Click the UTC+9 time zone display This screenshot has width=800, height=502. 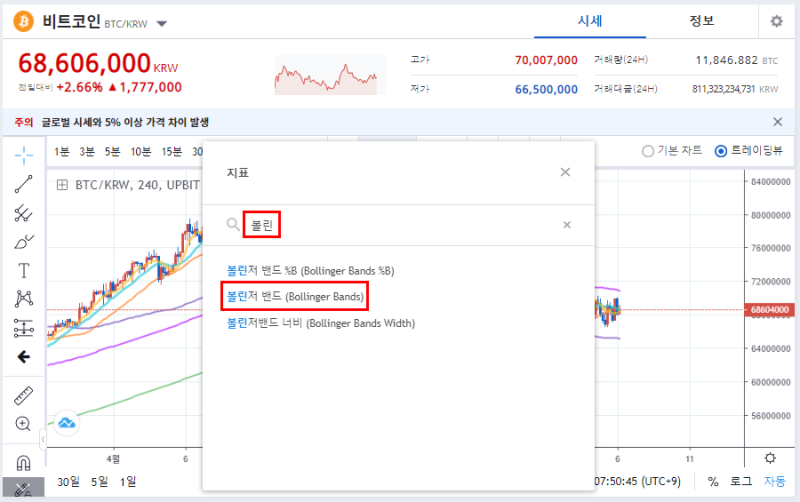(637, 481)
